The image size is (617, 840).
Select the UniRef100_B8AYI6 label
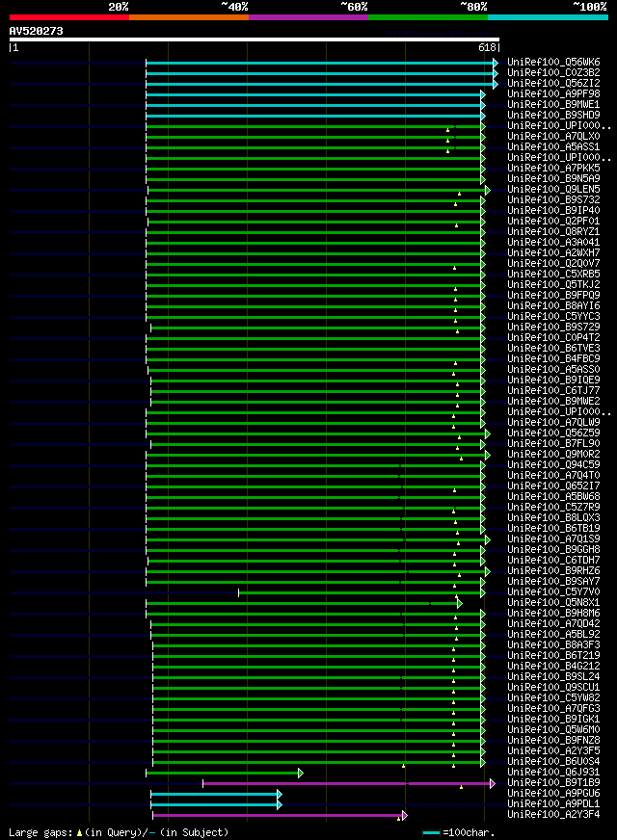pyautogui.click(x=553, y=306)
